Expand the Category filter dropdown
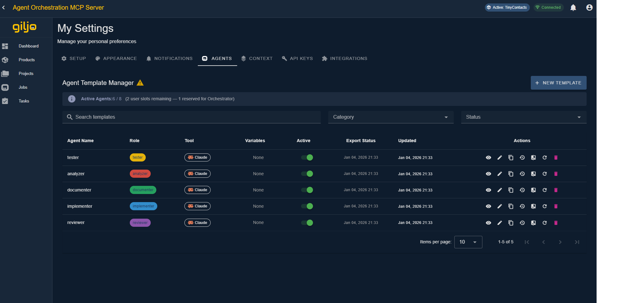Screen dimensions: 644x303 tap(391, 117)
